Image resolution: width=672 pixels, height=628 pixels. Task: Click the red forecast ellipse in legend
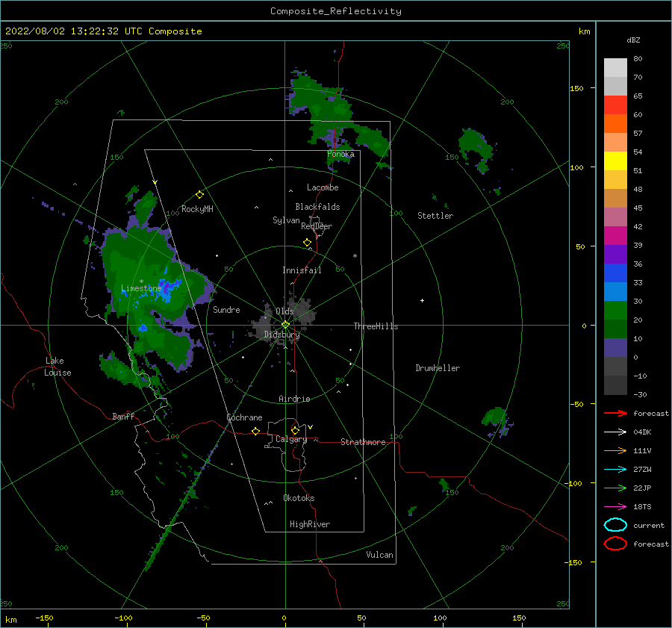(x=615, y=544)
